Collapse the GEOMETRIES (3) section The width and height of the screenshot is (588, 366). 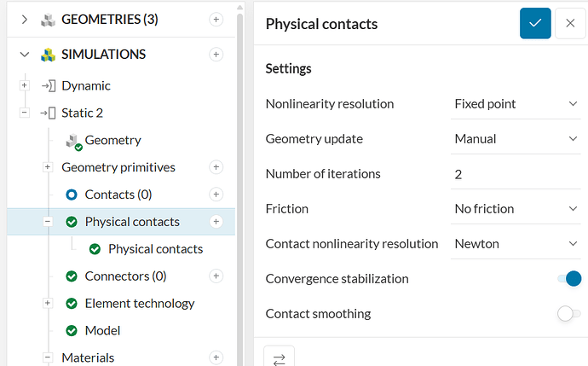24,20
